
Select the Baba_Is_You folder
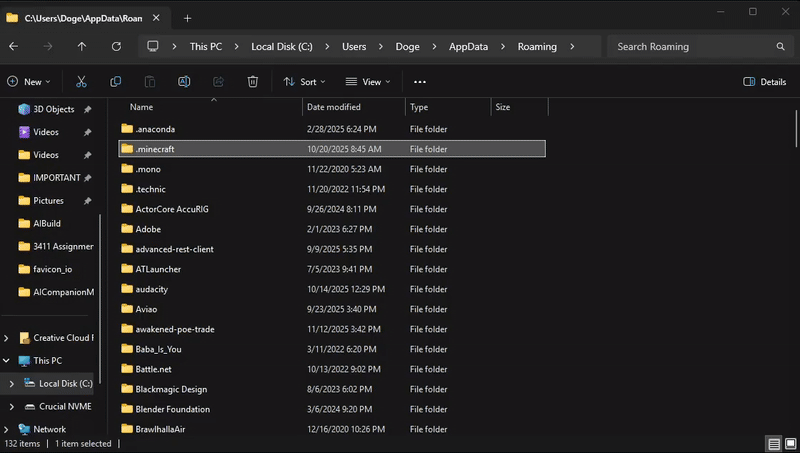(x=332, y=349)
